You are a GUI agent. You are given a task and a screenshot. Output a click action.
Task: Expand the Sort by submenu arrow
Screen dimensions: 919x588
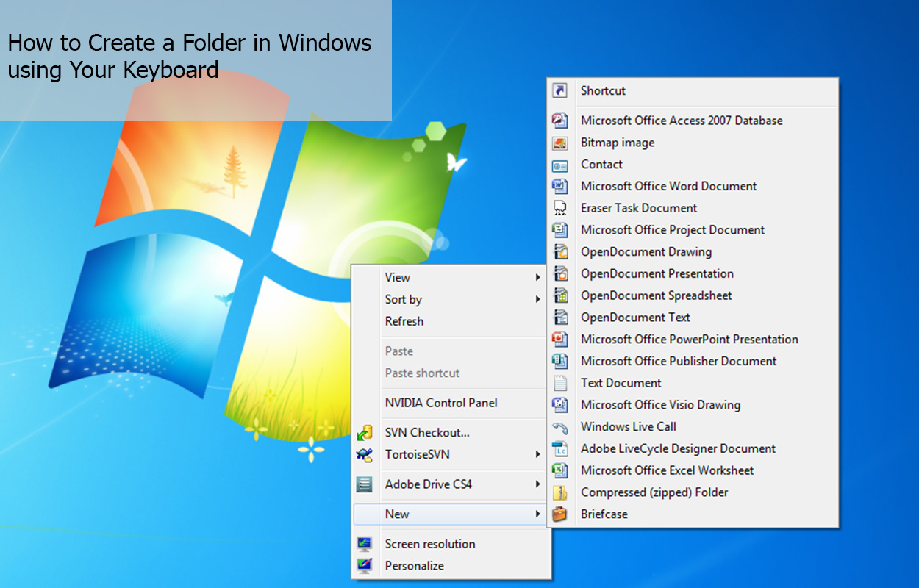tap(538, 300)
